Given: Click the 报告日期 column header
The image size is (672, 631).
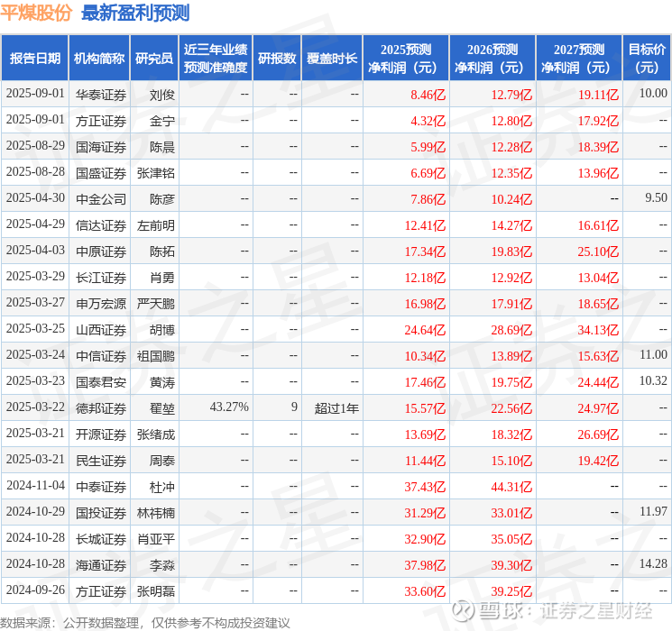Looking at the screenshot, I should tap(34, 59).
